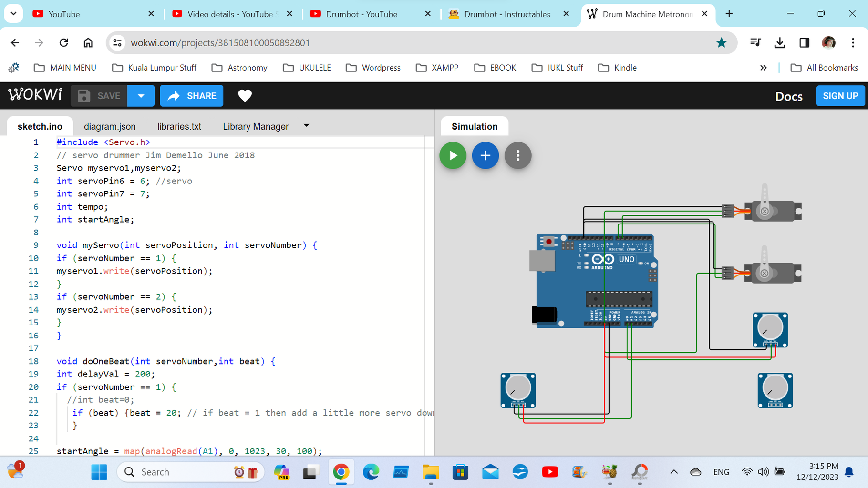The image size is (868, 488).
Task: Open extra simulation options via kebab icon
Action: coord(517,155)
